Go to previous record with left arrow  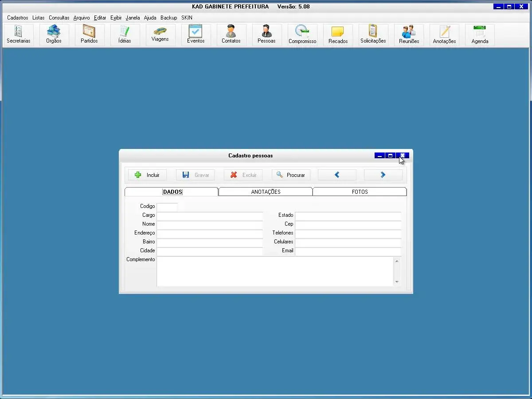pyautogui.click(x=337, y=175)
